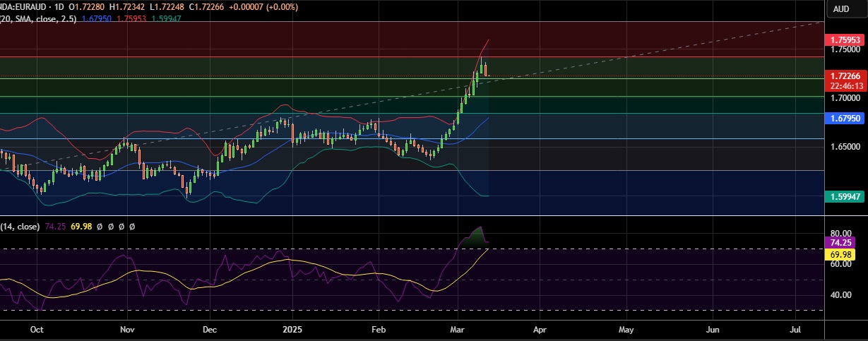Click the green lower band value 1.59947 in legend
Image resolution: width=868 pixels, height=341 pixels.
click(166, 18)
